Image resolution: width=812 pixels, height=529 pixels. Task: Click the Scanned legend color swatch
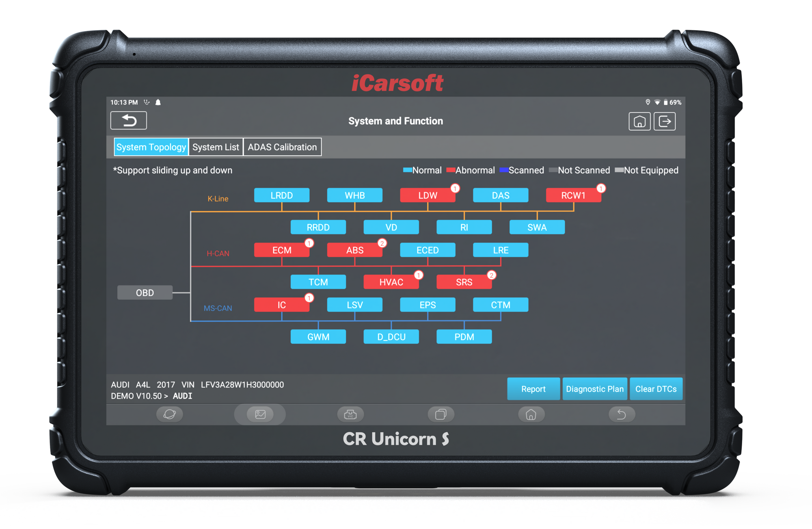(x=504, y=170)
